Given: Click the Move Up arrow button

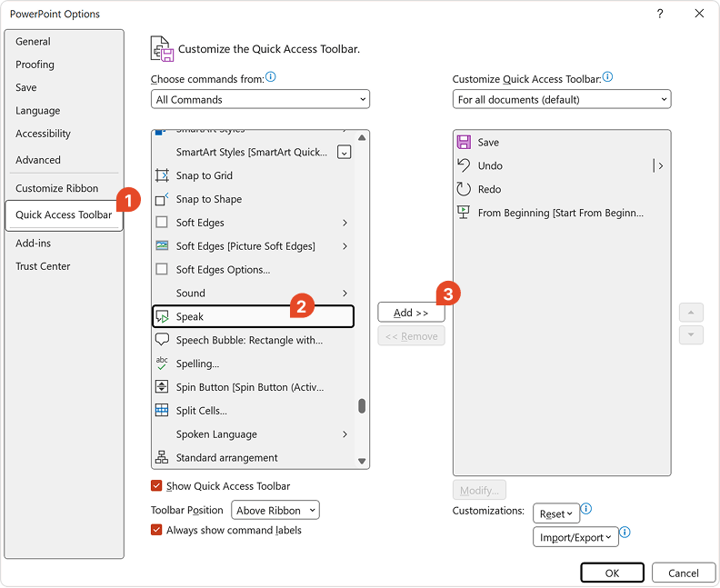Looking at the screenshot, I should coord(691,313).
